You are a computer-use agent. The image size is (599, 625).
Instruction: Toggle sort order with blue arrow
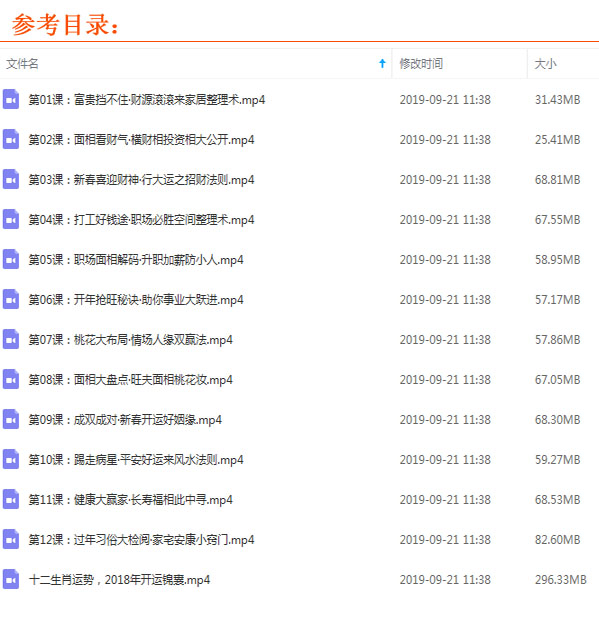(x=382, y=63)
